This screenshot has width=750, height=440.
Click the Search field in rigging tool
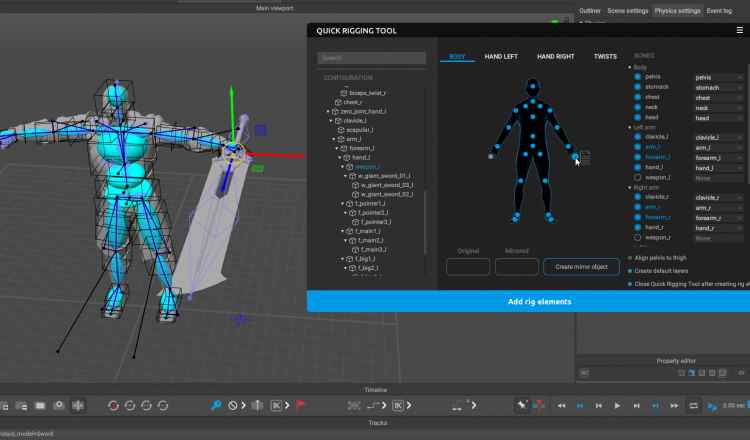(373, 58)
